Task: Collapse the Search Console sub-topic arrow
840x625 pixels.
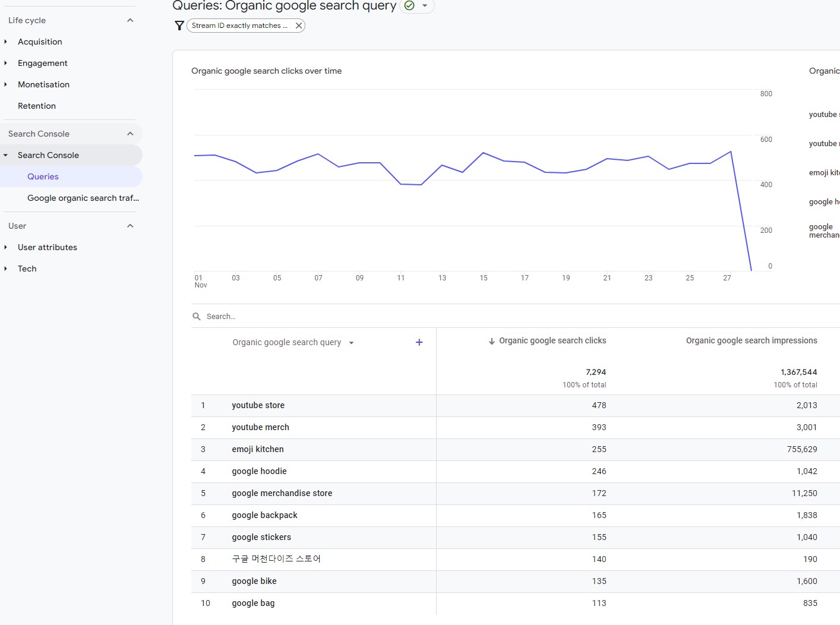Action: 6,155
